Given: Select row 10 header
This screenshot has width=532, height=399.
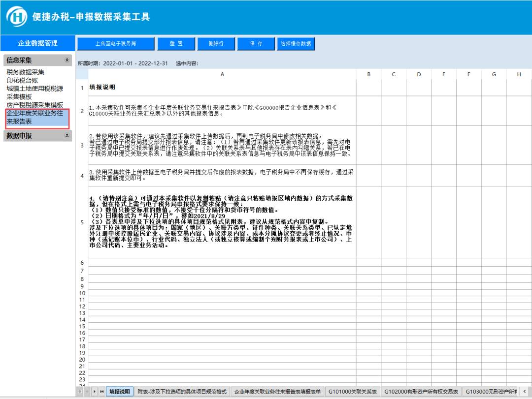Looking at the screenshot, I should [x=82, y=293].
